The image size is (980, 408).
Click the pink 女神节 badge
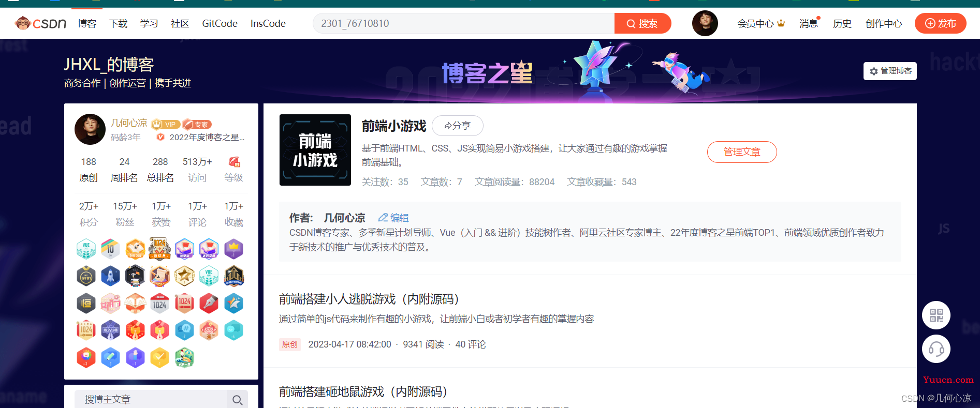[x=110, y=303]
